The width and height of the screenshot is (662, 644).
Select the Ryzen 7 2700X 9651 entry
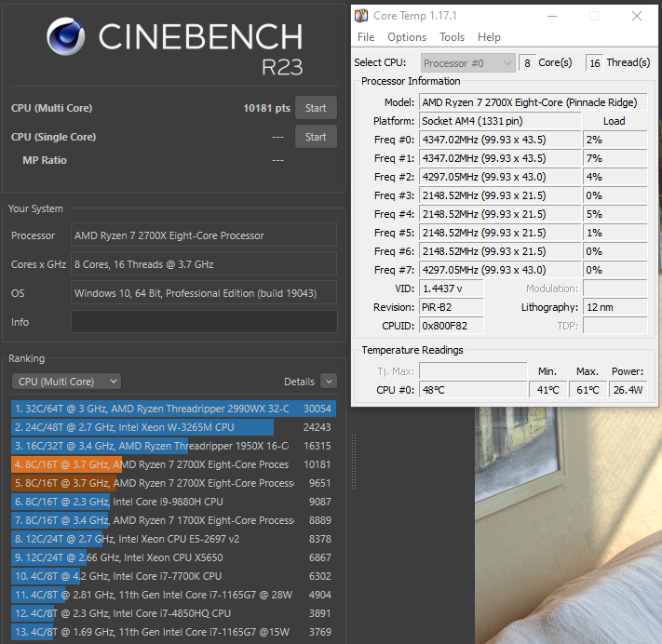click(x=173, y=483)
